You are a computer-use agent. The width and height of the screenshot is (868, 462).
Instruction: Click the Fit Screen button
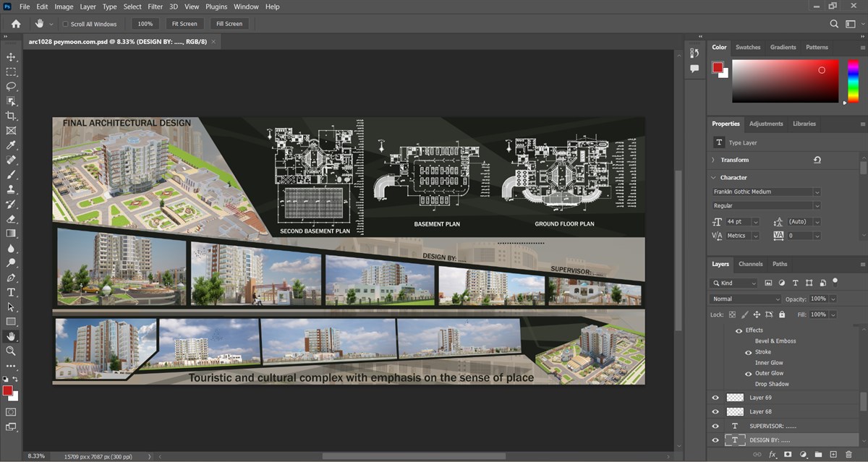point(185,24)
